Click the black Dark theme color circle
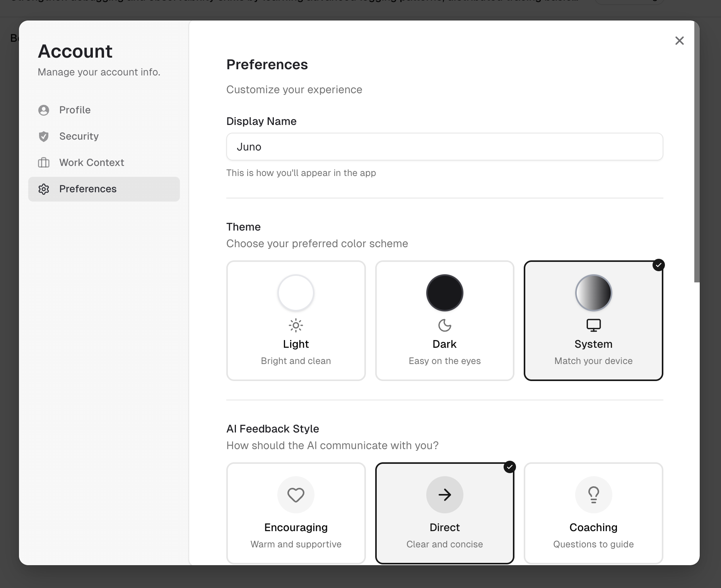This screenshot has height=588, width=721. [x=444, y=293]
